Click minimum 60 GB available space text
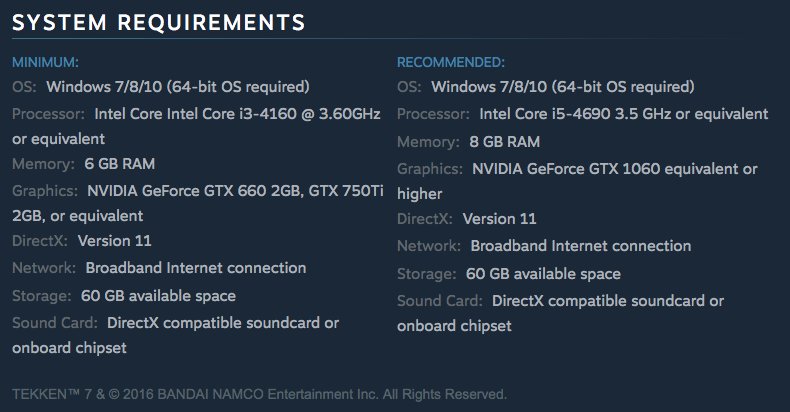This screenshot has height=412, width=790. (x=158, y=296)
